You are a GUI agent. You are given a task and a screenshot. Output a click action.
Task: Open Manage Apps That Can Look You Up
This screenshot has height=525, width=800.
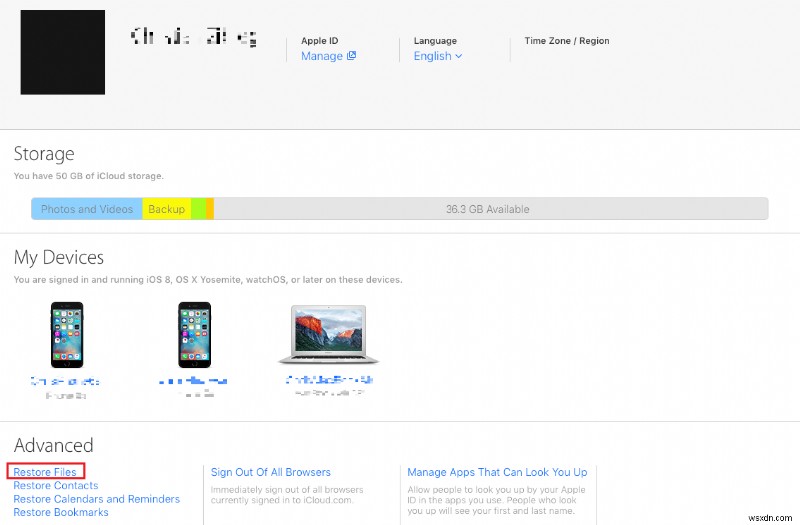(x=497, y=472)
